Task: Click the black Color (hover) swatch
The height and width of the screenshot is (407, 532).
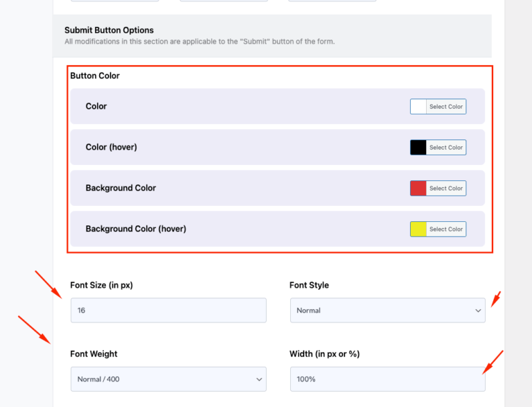Action: tap(418, 148)
